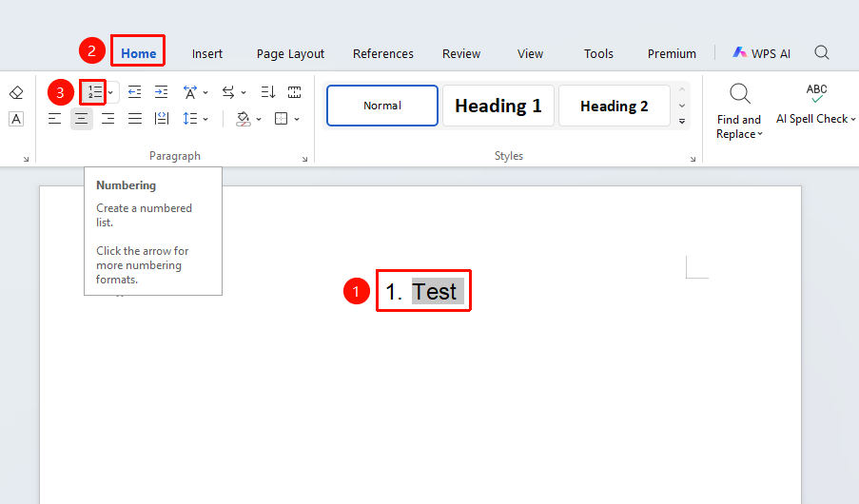The width and height of the screenshot is (859, 504).
Task: Click the Clear Formatting eraser icon
Action: click(x=16, y=92)
